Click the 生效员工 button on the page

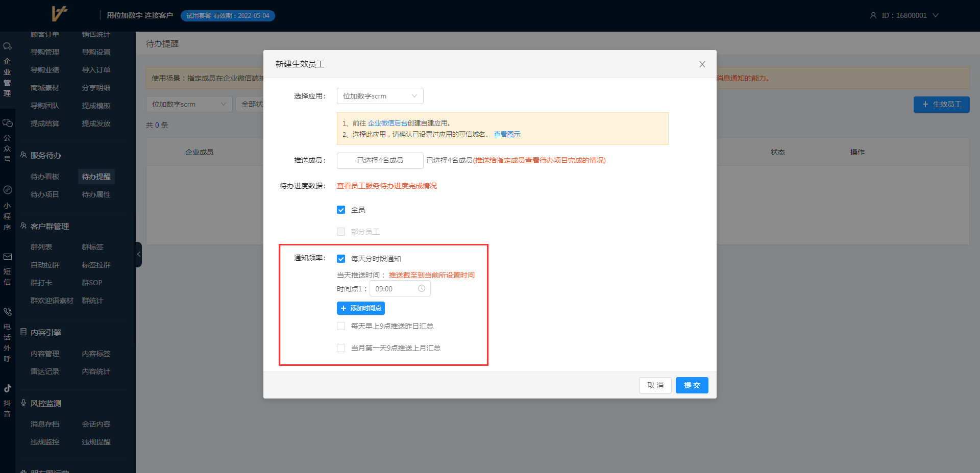(x=942, y=104)
